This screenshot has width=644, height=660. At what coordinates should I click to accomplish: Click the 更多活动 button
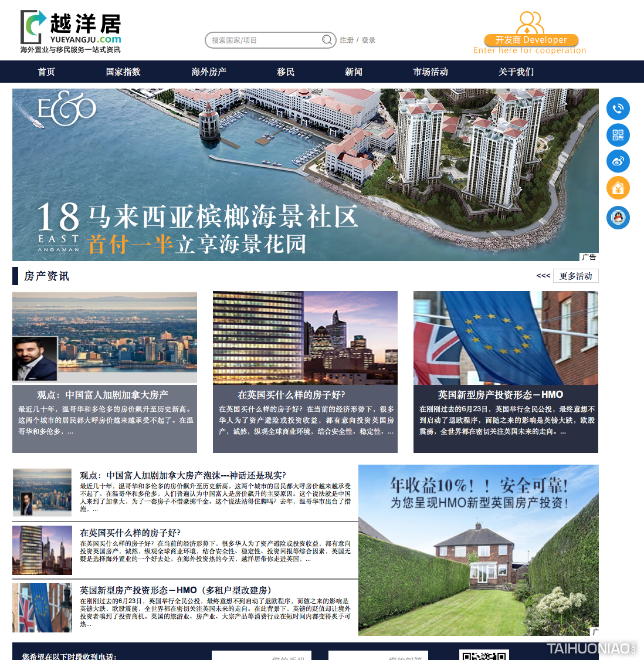pos(575,276)
